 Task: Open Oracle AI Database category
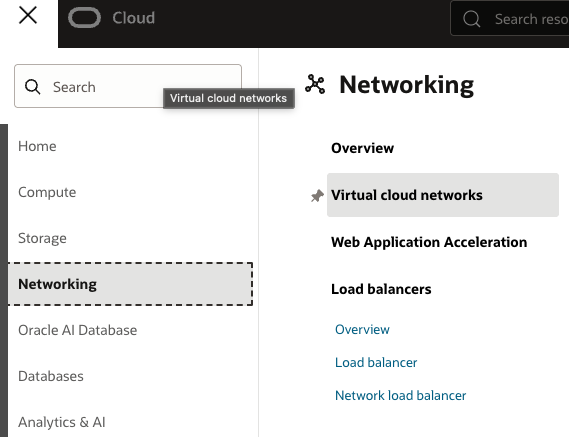coord(78,330)
